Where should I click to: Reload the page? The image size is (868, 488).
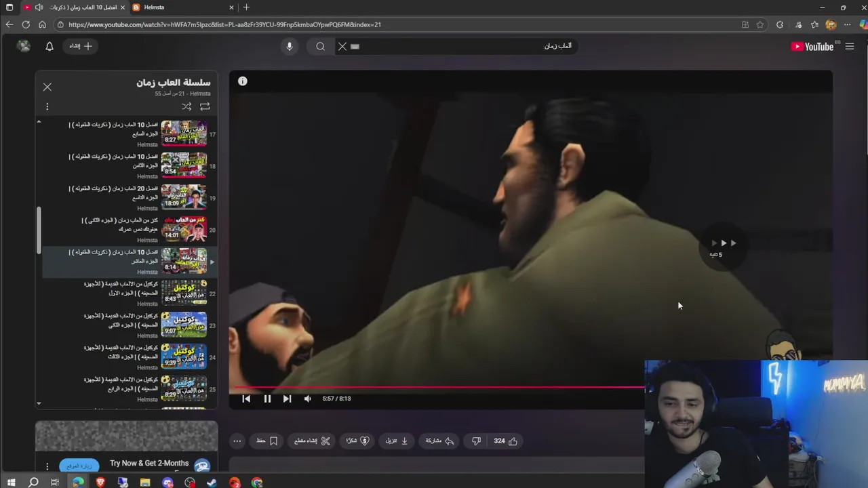pos(26,24)
